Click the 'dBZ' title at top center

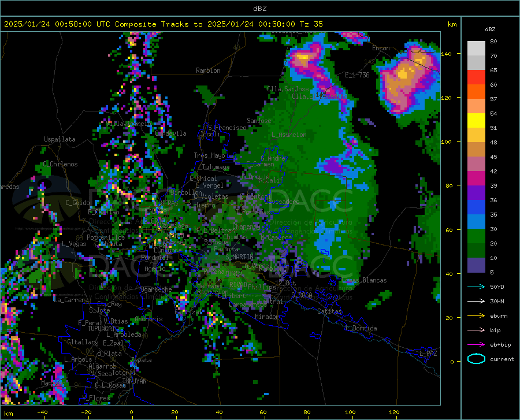click(x=259, y=9)
